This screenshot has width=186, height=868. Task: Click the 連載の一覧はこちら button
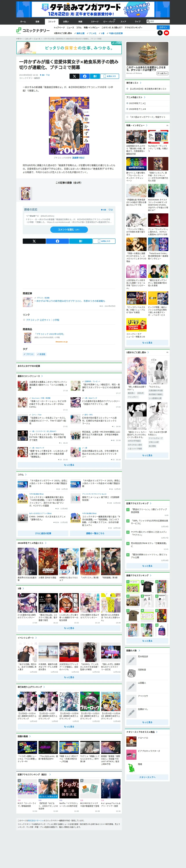(95, 533)
